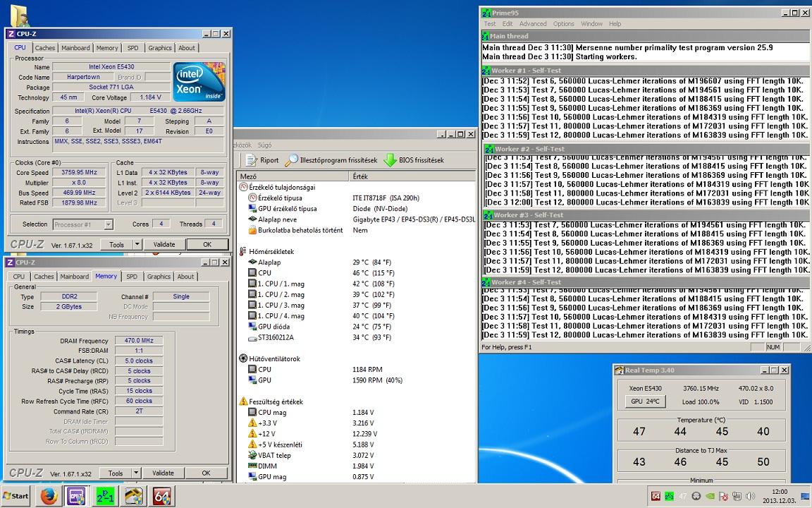Click the Érzékelő típusa sensor icon
This screenshot has width=812, height=508.
[x=252, y=198]
